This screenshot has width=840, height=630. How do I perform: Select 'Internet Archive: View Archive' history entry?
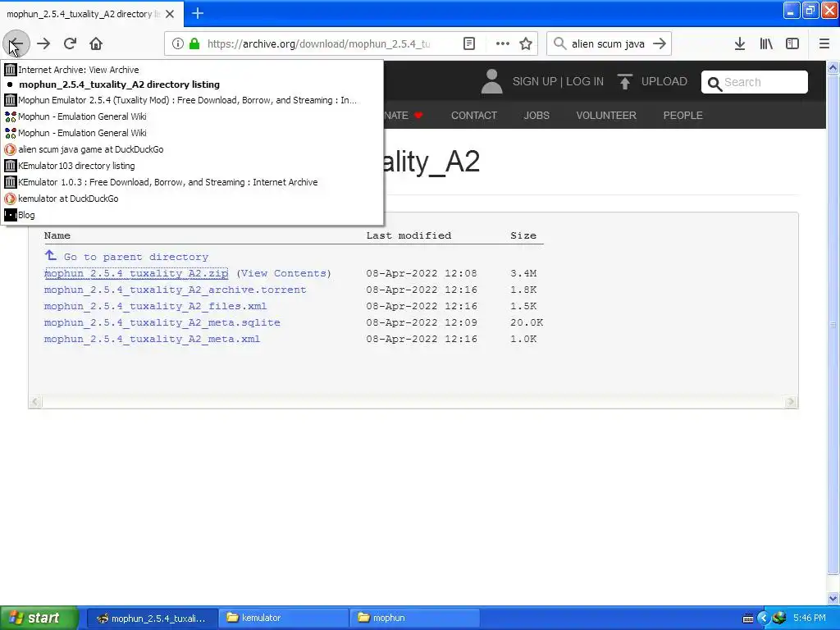(192, 70)
